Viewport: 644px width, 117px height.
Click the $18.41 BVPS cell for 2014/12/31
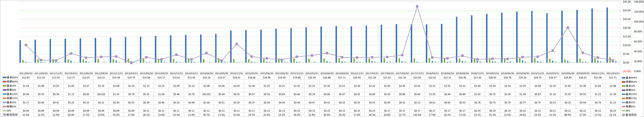(x=237, y=78)
